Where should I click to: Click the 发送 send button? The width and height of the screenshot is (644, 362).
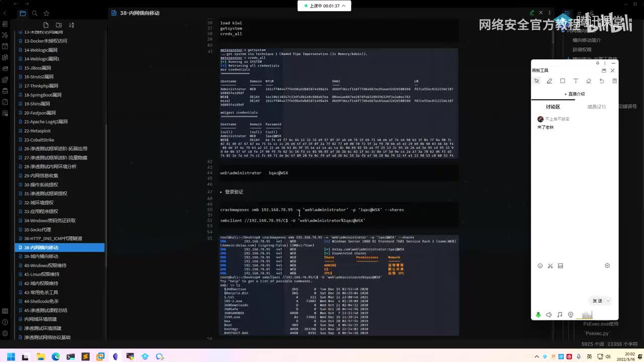tap(597, 301)
